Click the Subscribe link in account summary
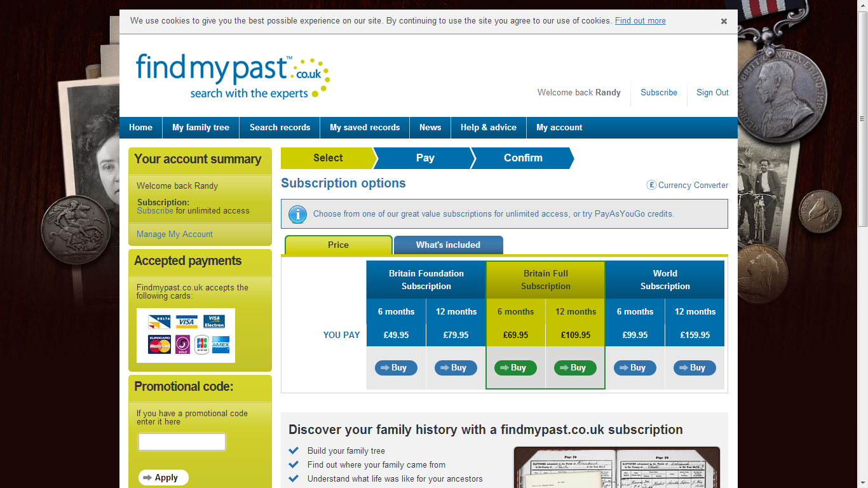868x488 pixels. coord(155,210)
